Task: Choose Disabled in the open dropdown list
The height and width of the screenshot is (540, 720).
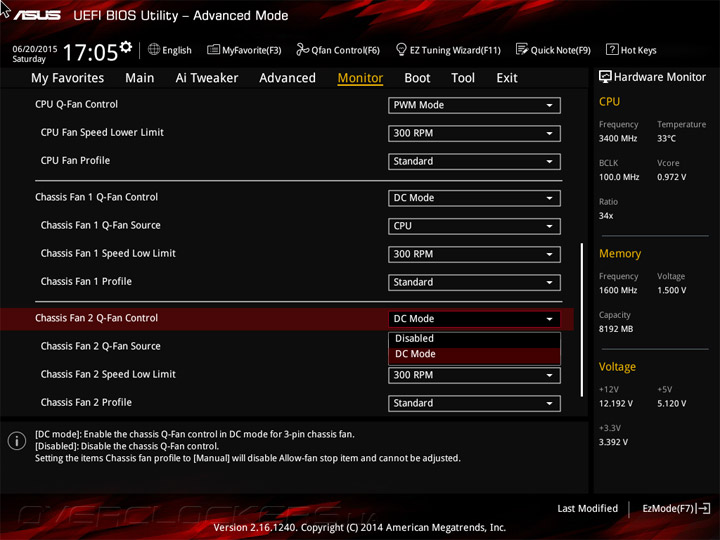Action: point(474,339)
